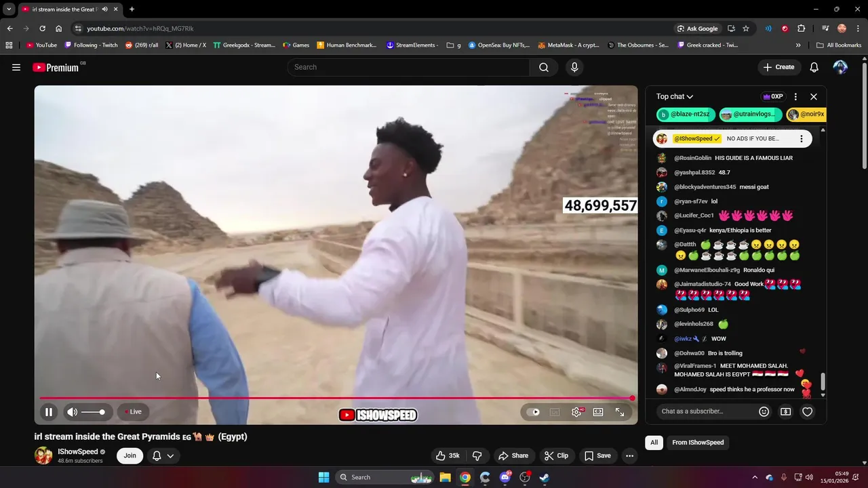Switch to theater mode
This screenshot has height=488, width=868.
(x=598, y=411)
